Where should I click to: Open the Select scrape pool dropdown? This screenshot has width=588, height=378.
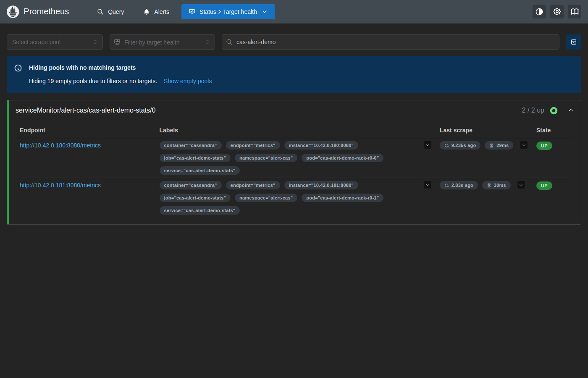55,42
